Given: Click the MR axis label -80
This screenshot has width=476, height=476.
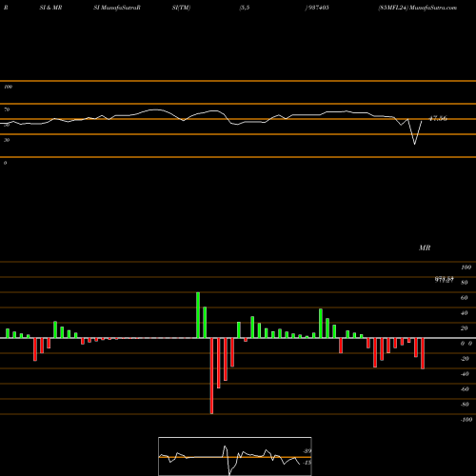Looking at the screenshot, I should [465, 405].
